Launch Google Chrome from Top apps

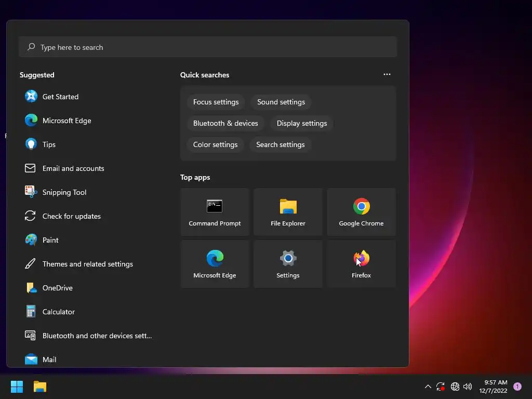click(362, 212)
